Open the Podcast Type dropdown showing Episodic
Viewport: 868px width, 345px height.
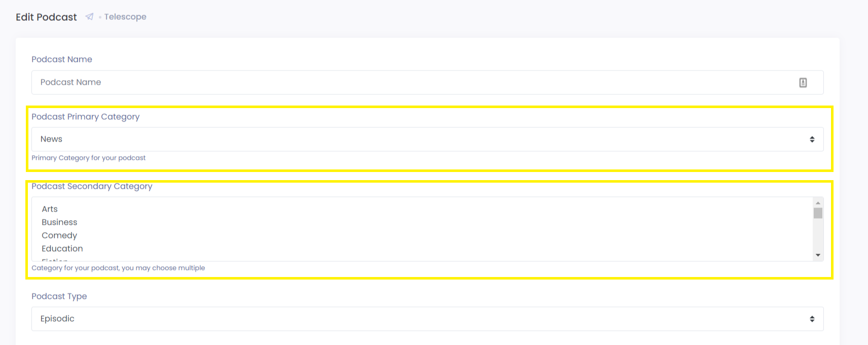click(x=427, y=319)
